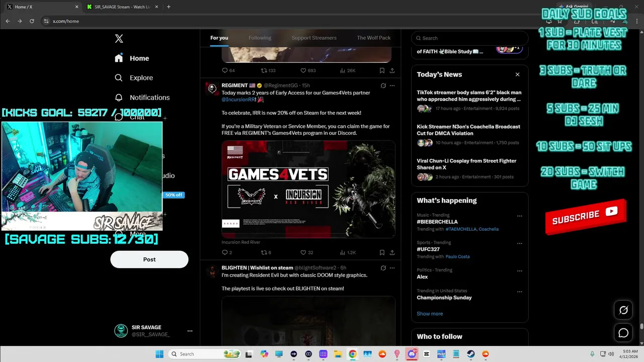Share the REGIMENT post
The height and width of the screenshot is (362, 644).
[x=392, y=252]
